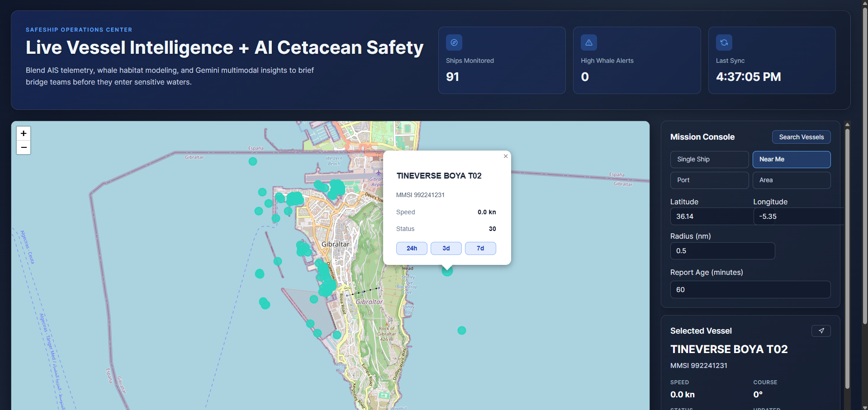
Task: Show 3d track history in popup
Action: [x=446, y=248]
